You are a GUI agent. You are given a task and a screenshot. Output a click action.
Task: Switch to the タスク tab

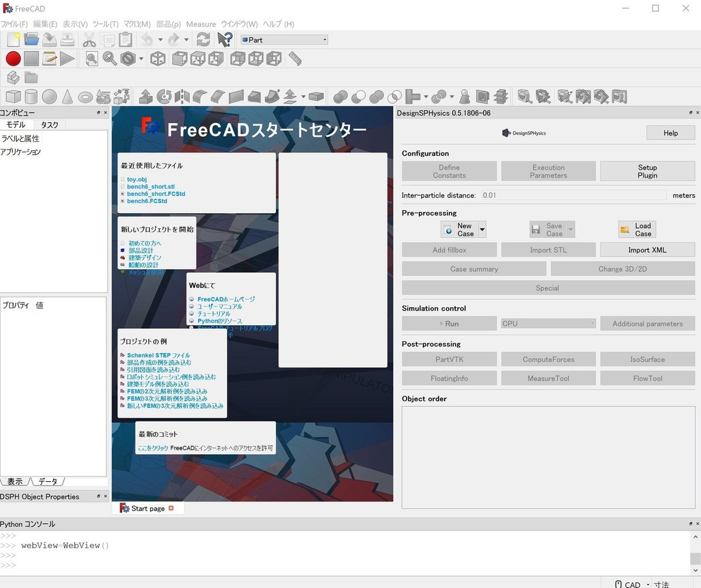pyautogui.click(x=50, y=124)
